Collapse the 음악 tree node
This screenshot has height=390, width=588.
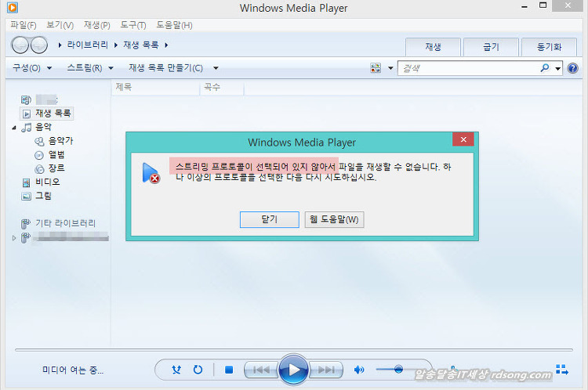(14, 128)
